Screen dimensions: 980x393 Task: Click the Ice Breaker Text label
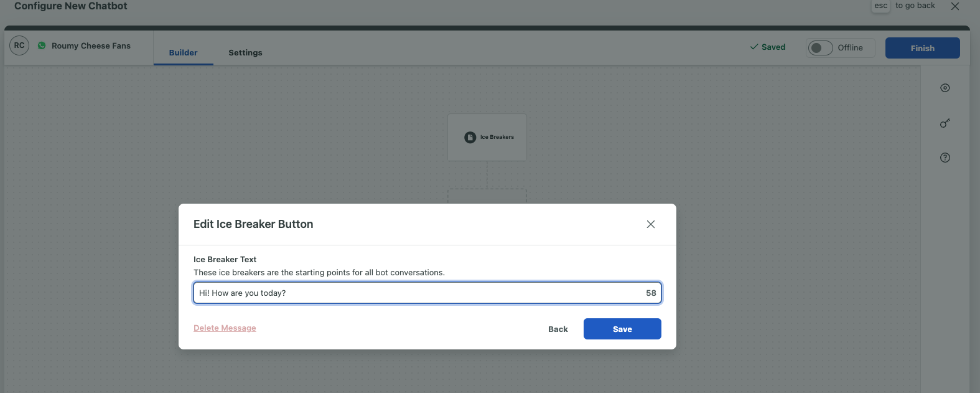pos(225,259)
